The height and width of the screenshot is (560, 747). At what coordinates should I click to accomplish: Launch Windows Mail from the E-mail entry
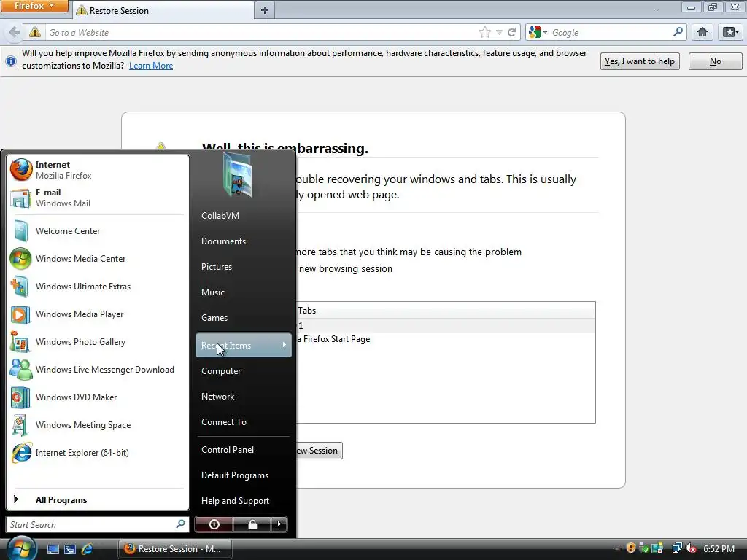coord(98,198)
